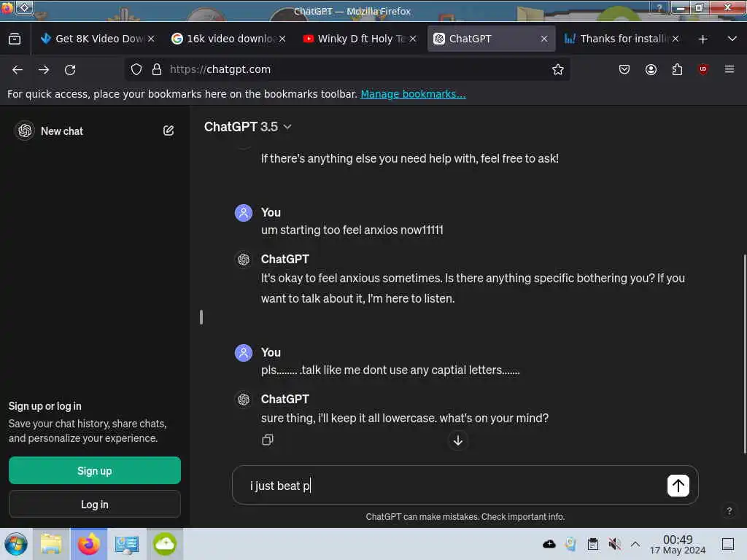This screenshot has height=560, width=747.
Task: Show hidden system tray icons
Action: 635,544
